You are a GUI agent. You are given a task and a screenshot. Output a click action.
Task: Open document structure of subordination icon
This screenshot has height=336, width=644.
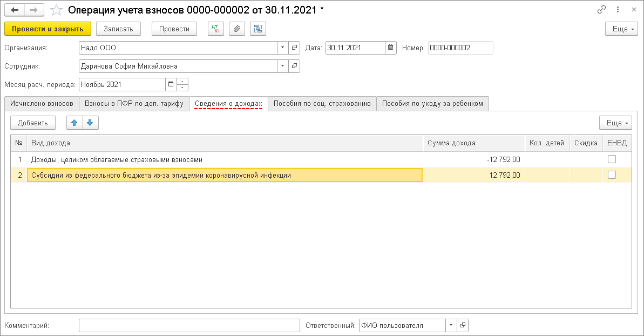click(258, 29)
